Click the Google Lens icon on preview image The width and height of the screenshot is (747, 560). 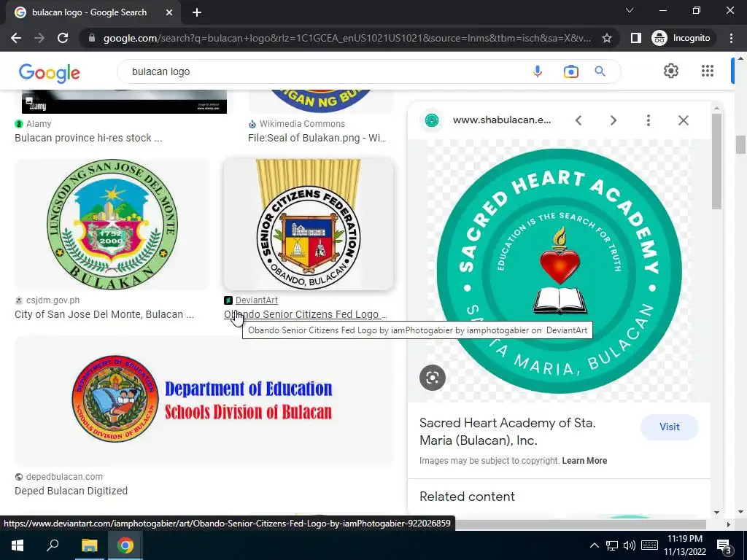pyautogui.click(x=432, y=378)
